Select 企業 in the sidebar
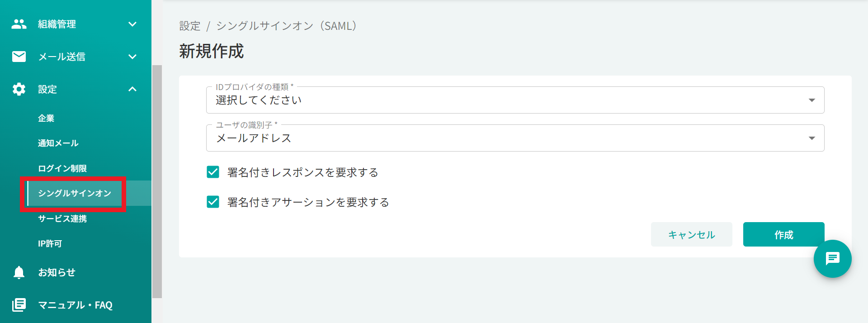Viewport: 868px width, 323px height. (46, 118)
